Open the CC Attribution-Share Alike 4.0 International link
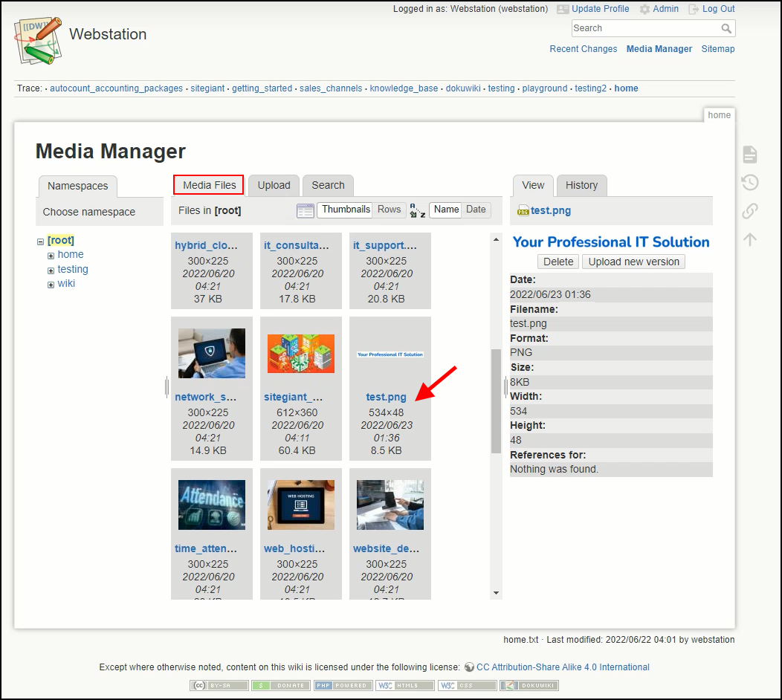 coord(563,667)
